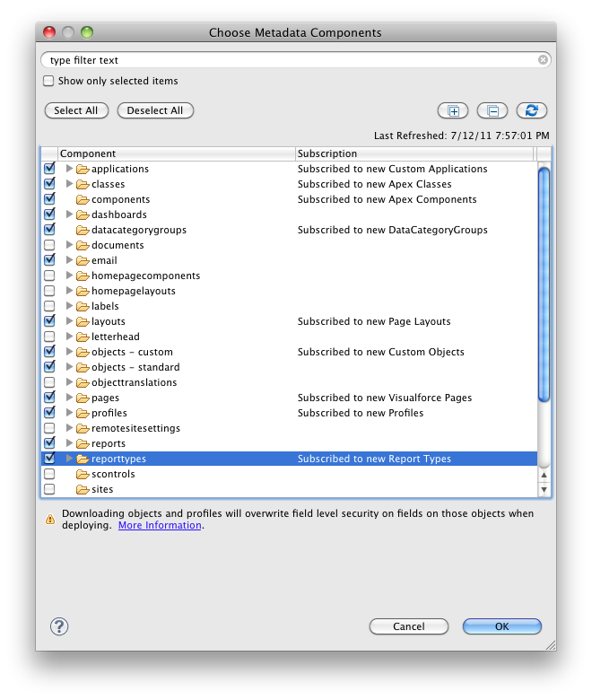Refresh the metadata component list
Image resolution: width=592 pixels, height=700 pixels.
[x=531, y=110]
